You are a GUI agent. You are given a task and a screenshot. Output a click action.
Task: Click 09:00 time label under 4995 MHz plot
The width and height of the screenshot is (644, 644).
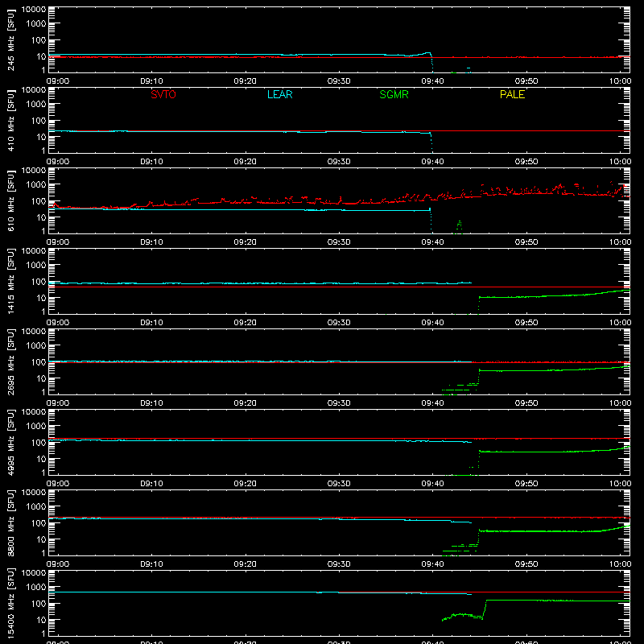pyautogui.click(x=57, y=484)
